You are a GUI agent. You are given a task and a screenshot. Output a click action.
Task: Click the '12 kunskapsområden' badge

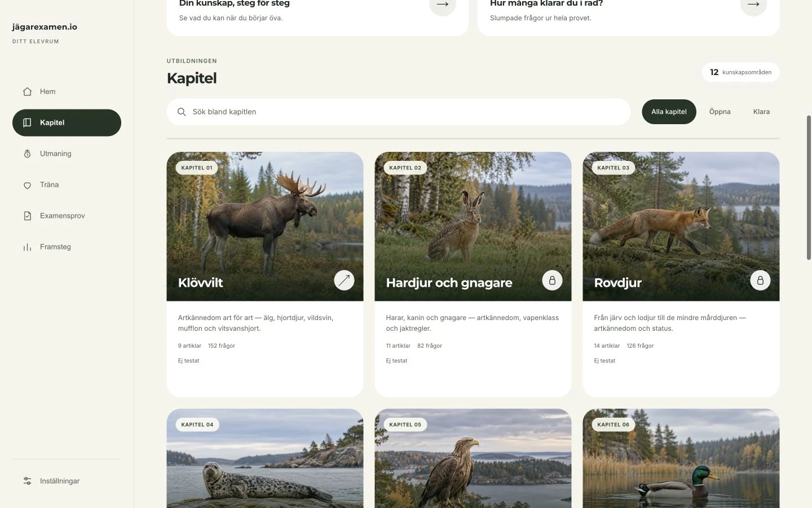(x=741, y=72)
